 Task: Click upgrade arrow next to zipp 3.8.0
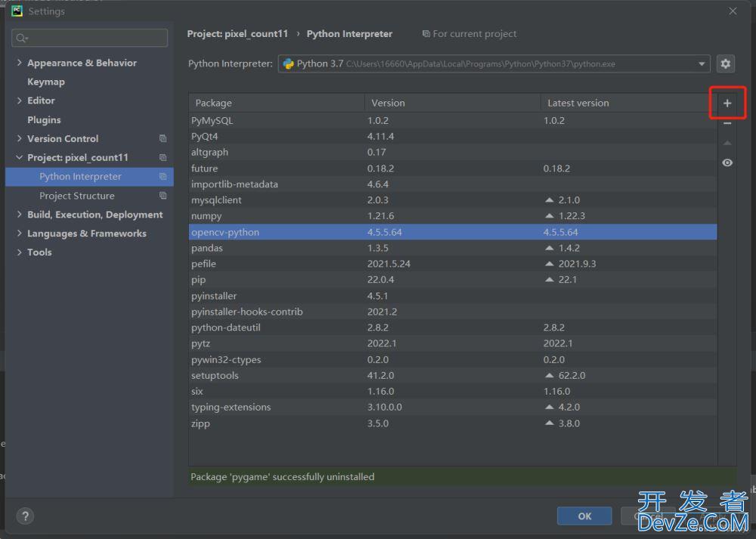tap(549, 423)
